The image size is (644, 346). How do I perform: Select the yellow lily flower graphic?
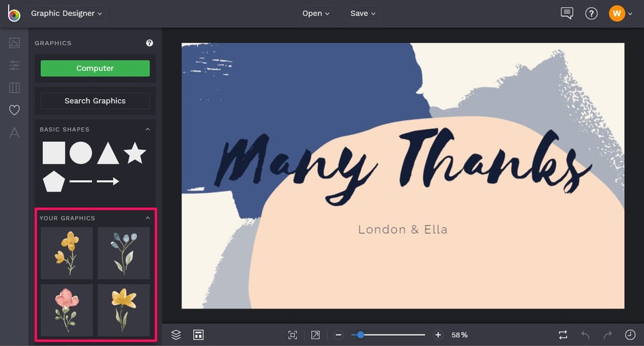coord(123,310)
